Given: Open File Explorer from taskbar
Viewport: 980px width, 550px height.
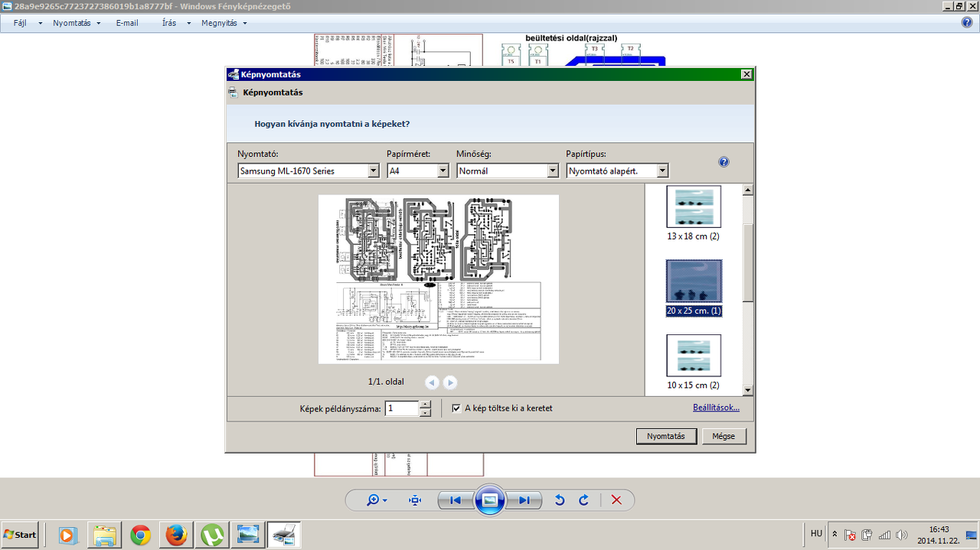Looking at the screenshot, I should (x=104, y=535).
